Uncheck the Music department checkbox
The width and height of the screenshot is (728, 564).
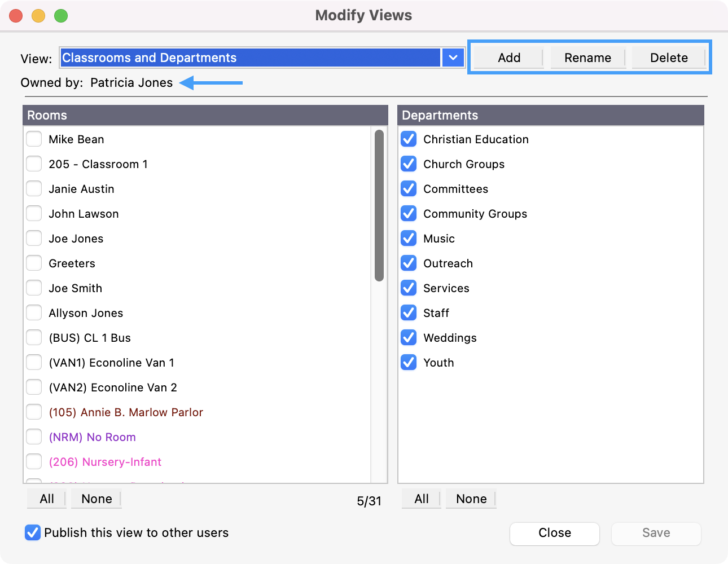point(409,239)
